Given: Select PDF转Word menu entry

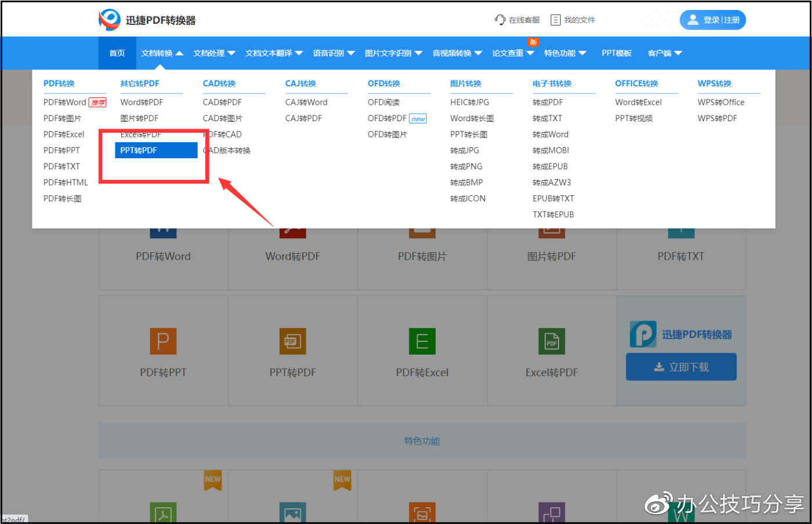Looking at the screenshot, I should click(x=64, y=102).
